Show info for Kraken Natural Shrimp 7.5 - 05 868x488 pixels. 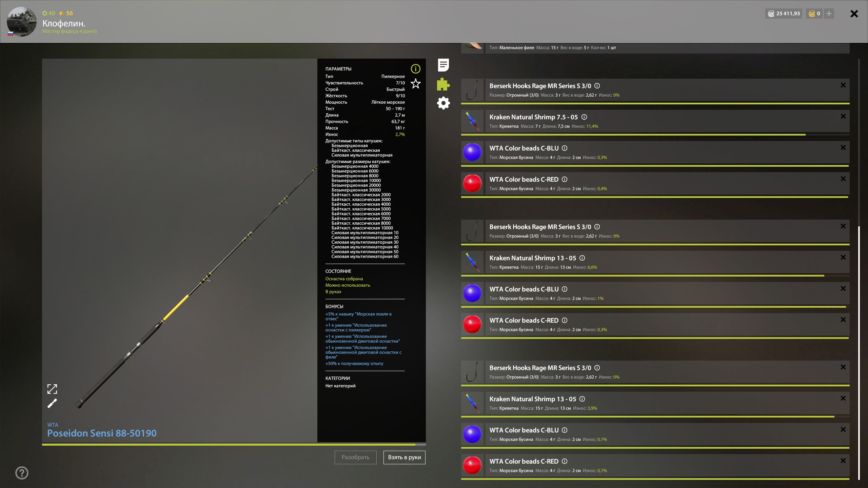584,117
